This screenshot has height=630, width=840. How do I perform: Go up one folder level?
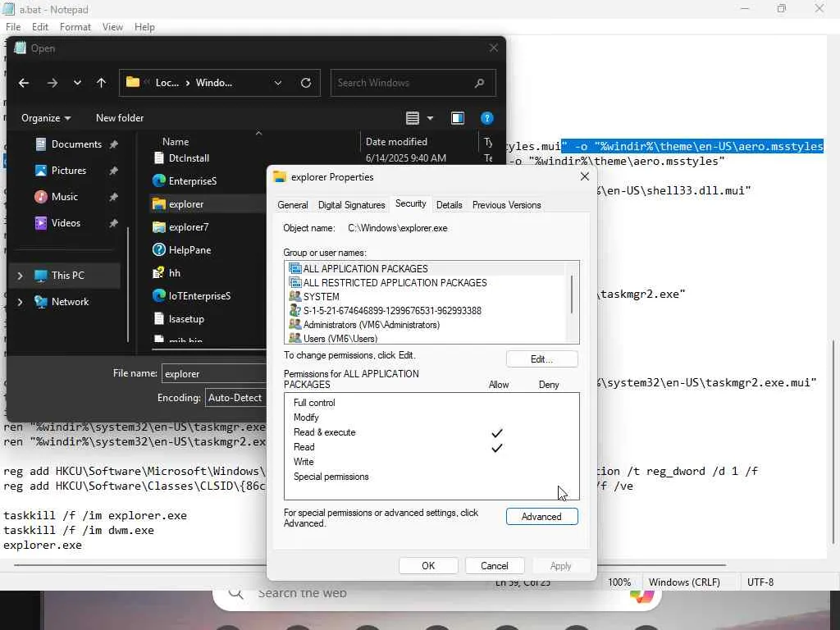(x=101, y=83)
